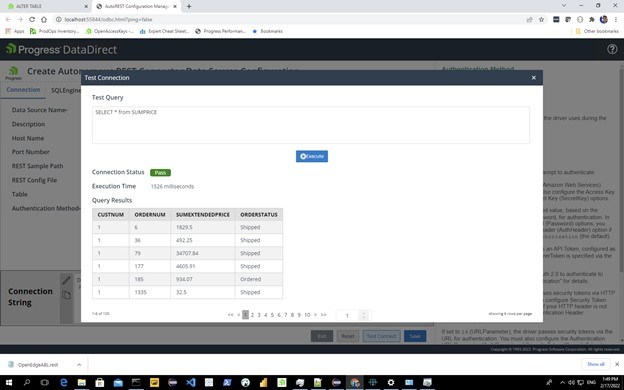Bookmark this page with star icon
624x390 pixels.
[x=541, y=19]
